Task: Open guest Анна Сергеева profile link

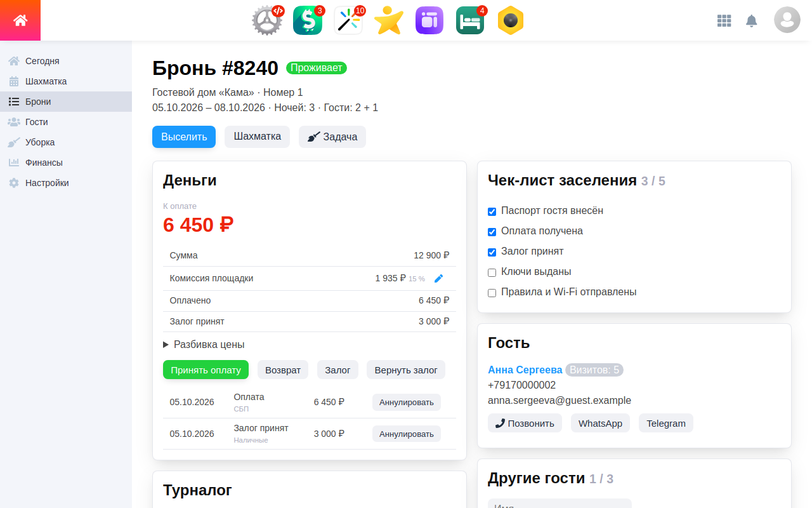Action: (525, 370)
